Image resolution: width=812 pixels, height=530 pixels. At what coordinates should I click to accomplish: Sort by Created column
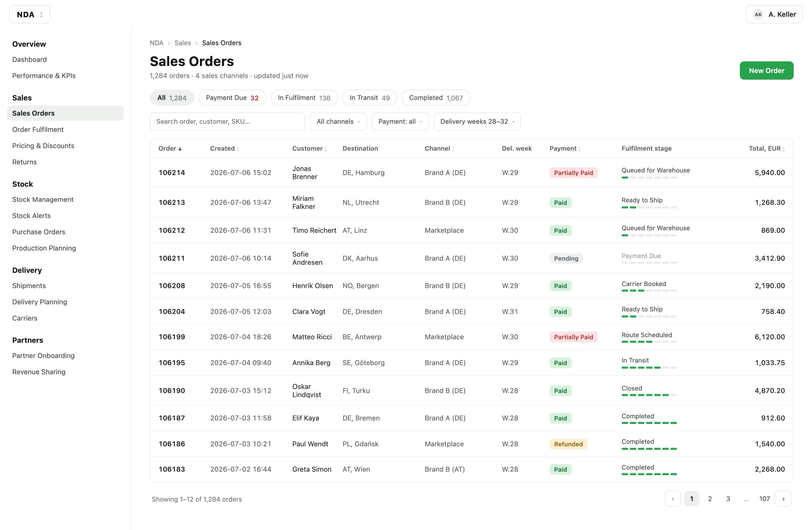coord(225,148)
